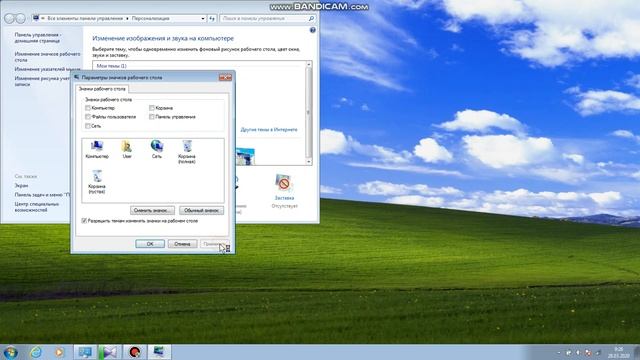Select the theme thumbnail behind the dialog
This screenshot has width=640, height=360.
245,157
